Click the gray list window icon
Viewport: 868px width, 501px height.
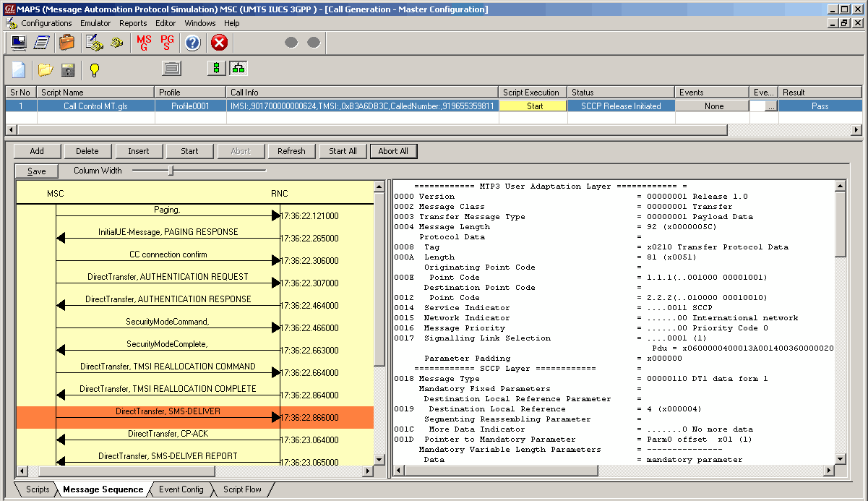coord(171,69)
